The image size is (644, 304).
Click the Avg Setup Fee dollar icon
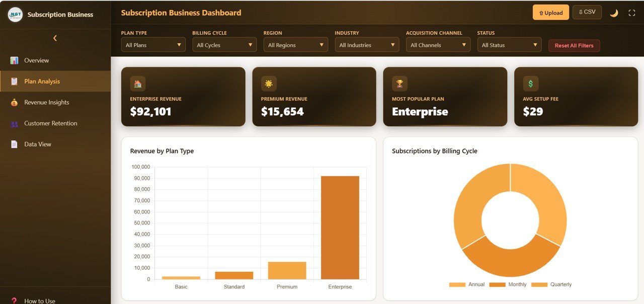tap(530, 83)
